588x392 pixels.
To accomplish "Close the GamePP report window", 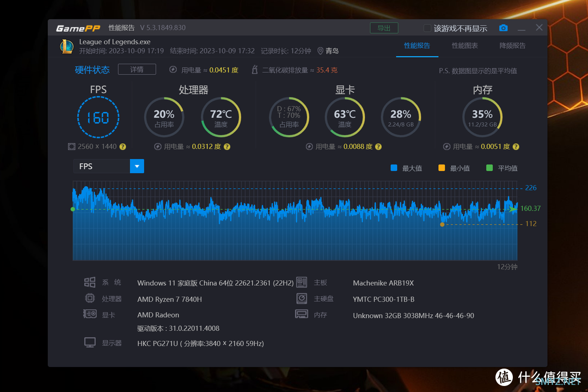I will click(539, 27).
